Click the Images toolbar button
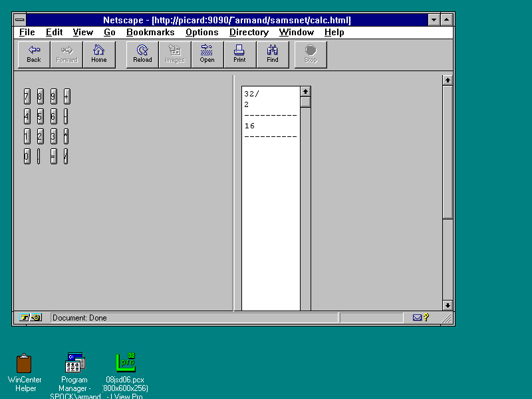Image resolution: width=532 pixels, height=399 pixels. point(175,55)
